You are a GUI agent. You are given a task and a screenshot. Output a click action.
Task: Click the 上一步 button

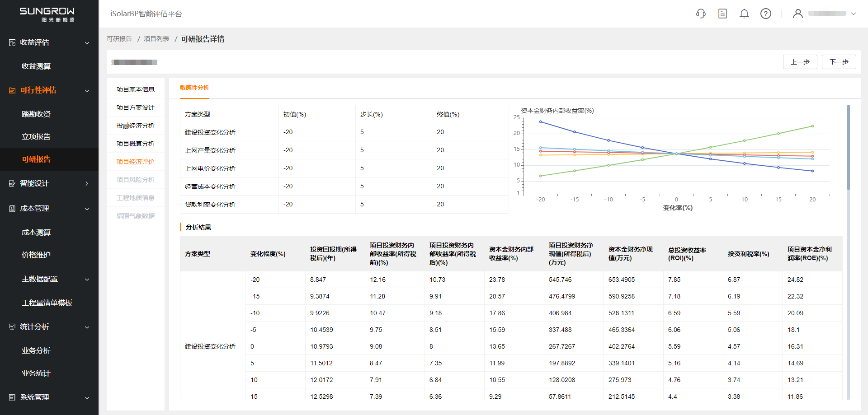pyautogui.click(x=800, y=62)
